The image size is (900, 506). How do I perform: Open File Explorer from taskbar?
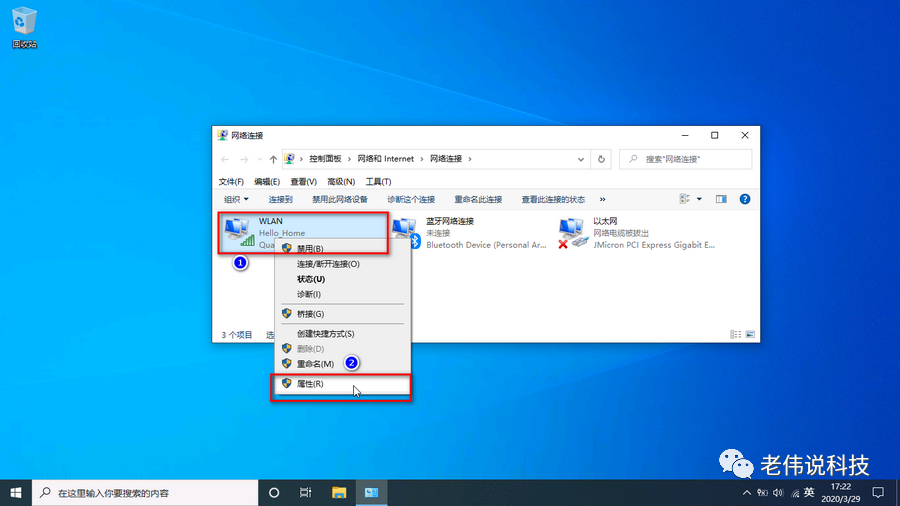(339, 493)
